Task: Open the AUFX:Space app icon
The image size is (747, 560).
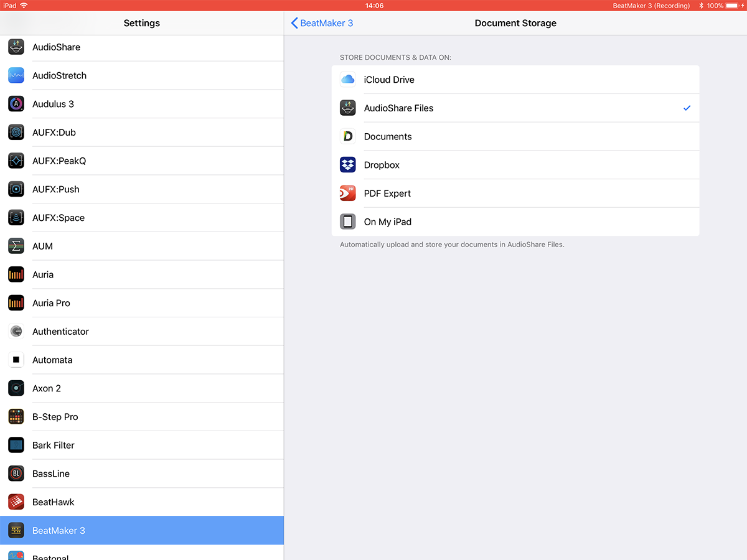Action: 16,218
